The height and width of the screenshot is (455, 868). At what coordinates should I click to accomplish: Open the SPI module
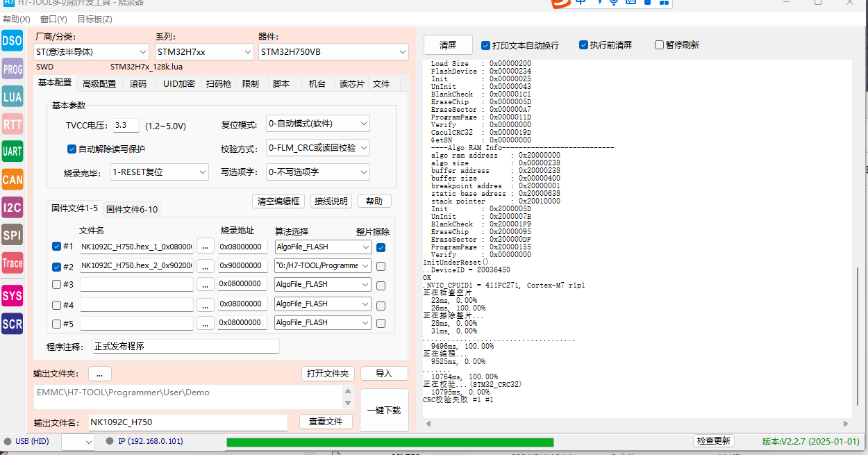pos(12,235)
